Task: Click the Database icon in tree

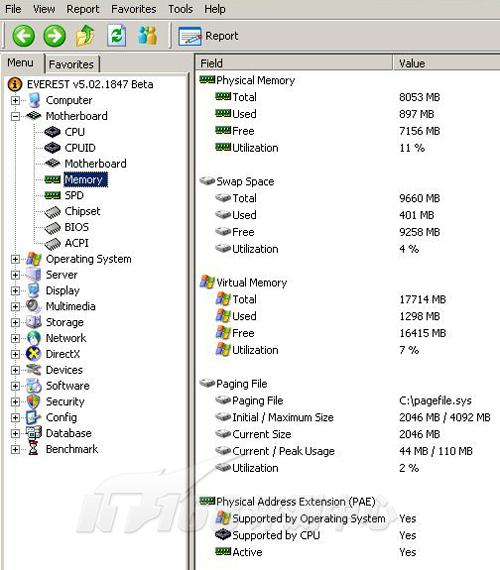Action: (34, 433)
